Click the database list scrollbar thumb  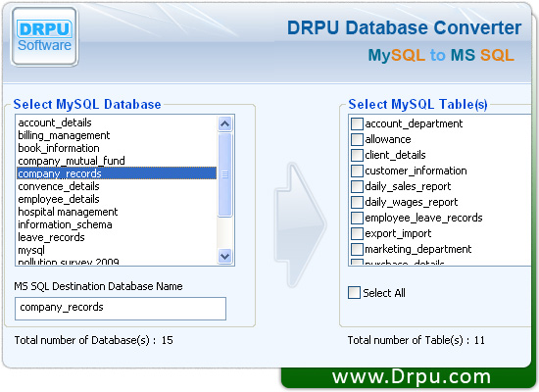coord(224,175)
